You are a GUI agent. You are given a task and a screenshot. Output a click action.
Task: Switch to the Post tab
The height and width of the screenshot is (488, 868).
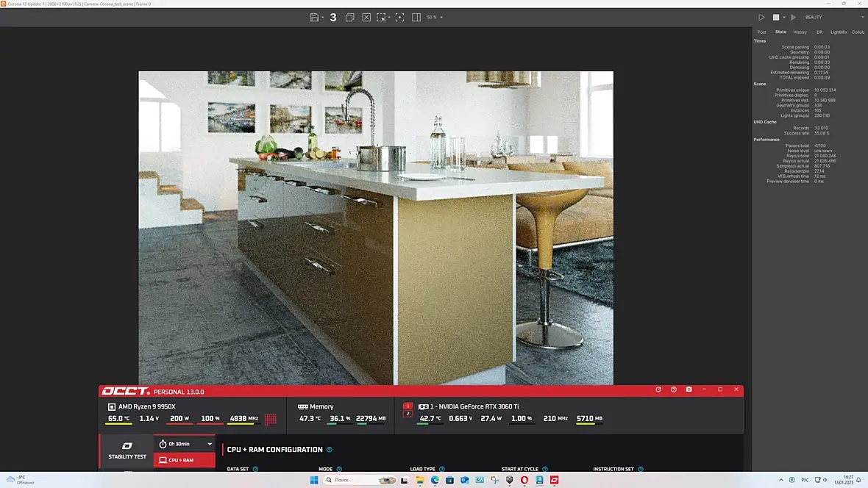click(762, 32)
